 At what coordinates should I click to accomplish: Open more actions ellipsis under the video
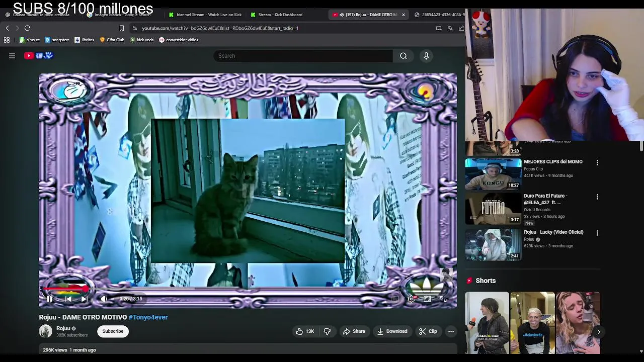(451, 331)
